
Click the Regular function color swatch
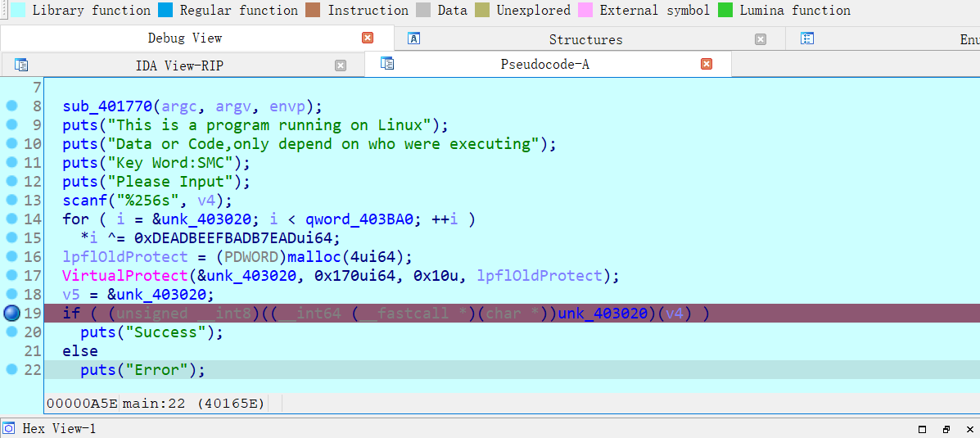(x=166, y=10)
